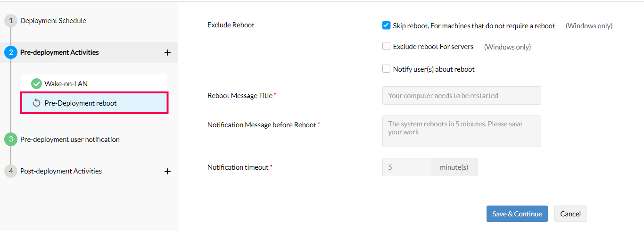
Task: Check Notify user(s) about reboot
Action: (x=386, y=69)
